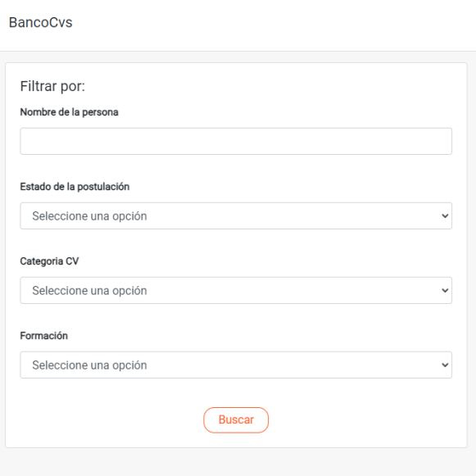Select placeholder text in Categoria CV box
Screen dimensions: 476x476
pos(89,291)
